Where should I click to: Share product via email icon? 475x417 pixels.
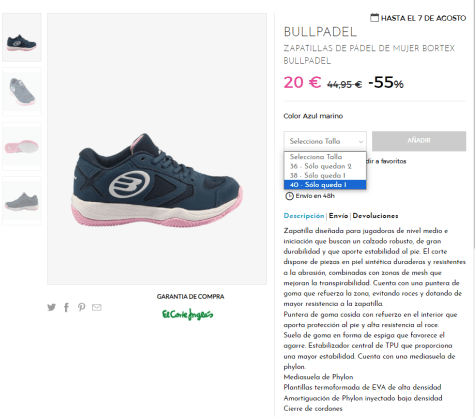coord(97,307)
